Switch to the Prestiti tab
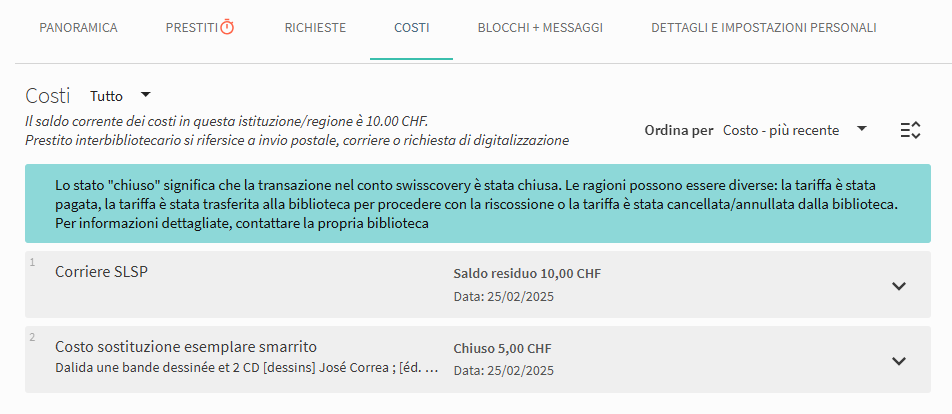This screenshot has width=952, height=414. pos(191,28)
